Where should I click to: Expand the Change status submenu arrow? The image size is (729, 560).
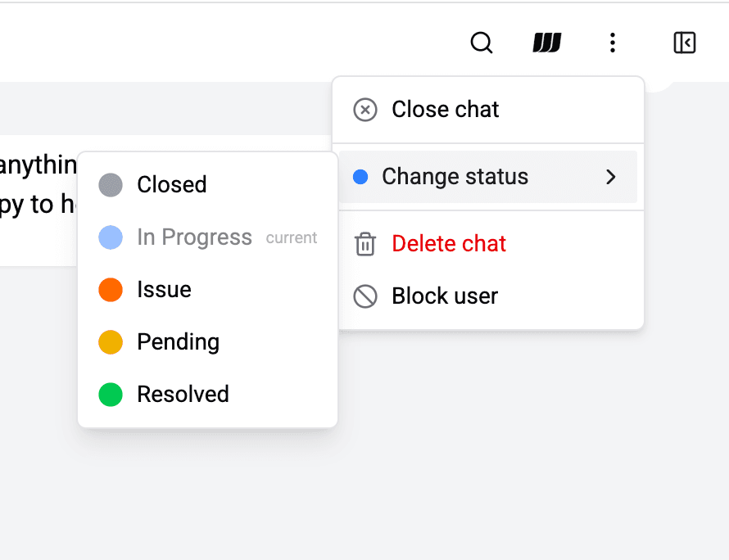(x=610, y=177)
